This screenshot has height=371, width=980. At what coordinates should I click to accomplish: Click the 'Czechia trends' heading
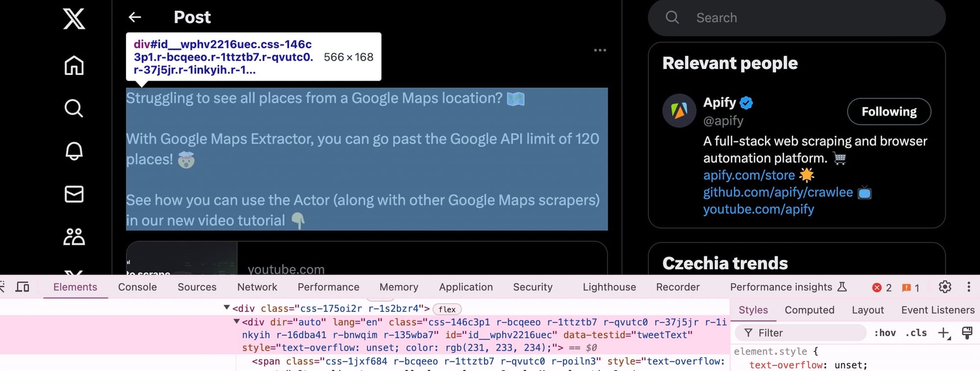tap(725, 263)
